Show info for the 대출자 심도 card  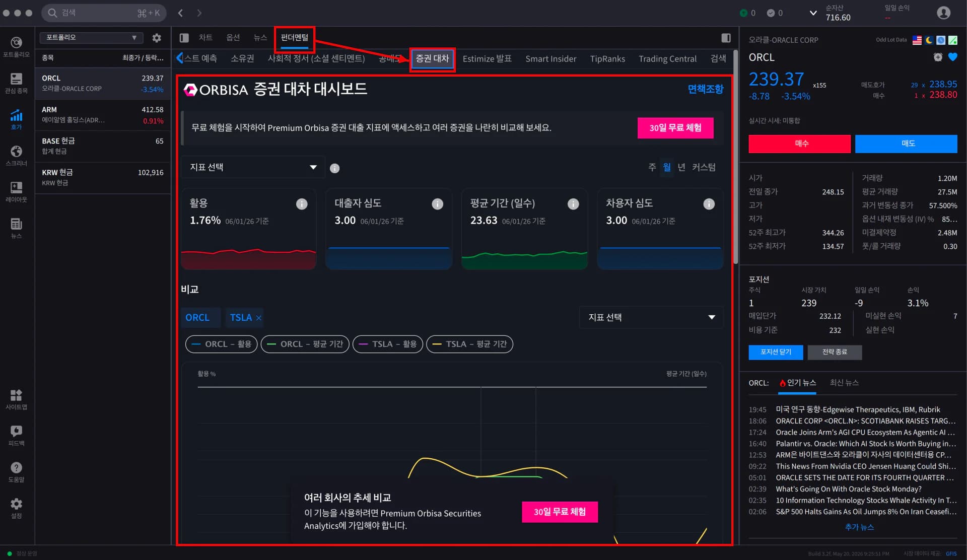point(438,204)
